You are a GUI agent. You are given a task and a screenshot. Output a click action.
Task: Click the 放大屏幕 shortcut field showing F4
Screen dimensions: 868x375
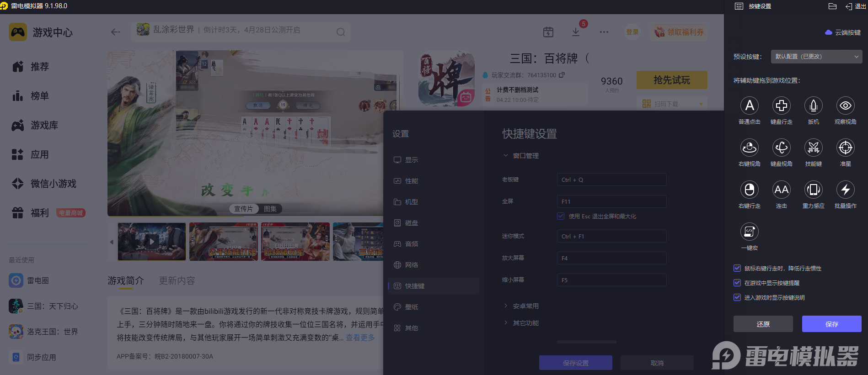611,258
